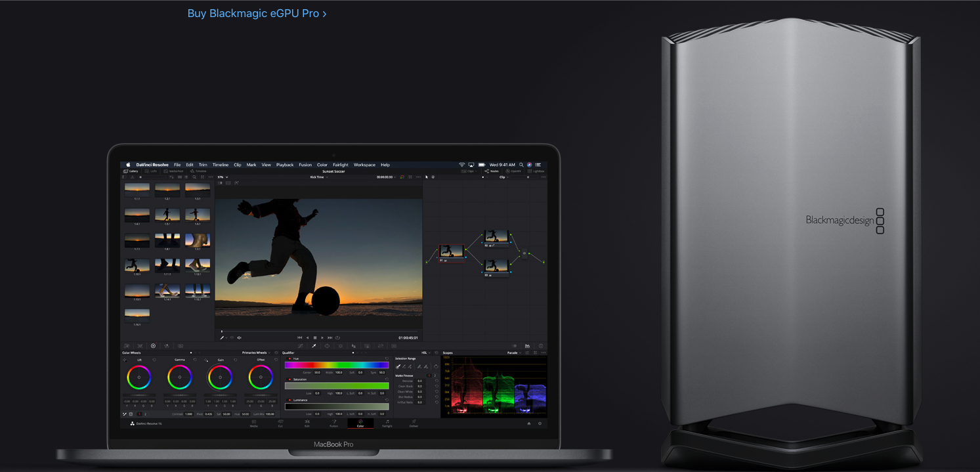Toggle the Lightbox view

536,171
